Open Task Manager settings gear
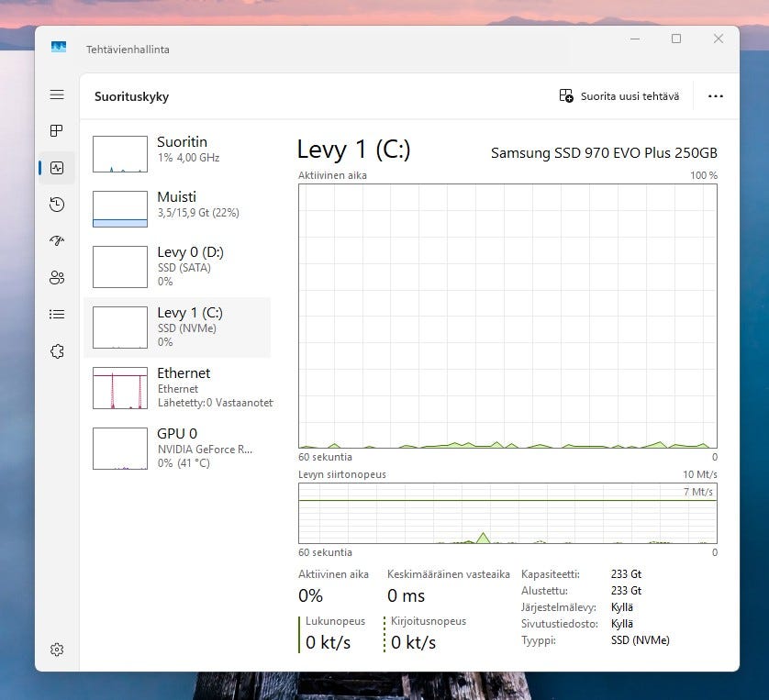 [57, 650]
